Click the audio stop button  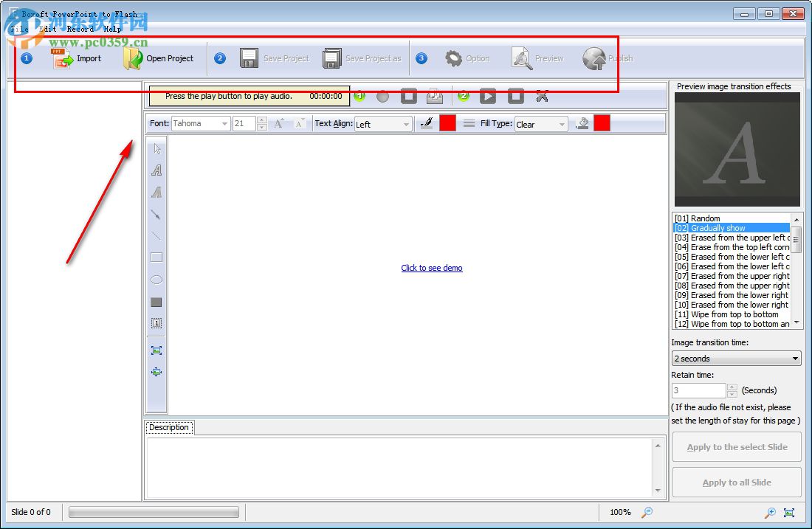pyautogui.click(x=408, y=95)
